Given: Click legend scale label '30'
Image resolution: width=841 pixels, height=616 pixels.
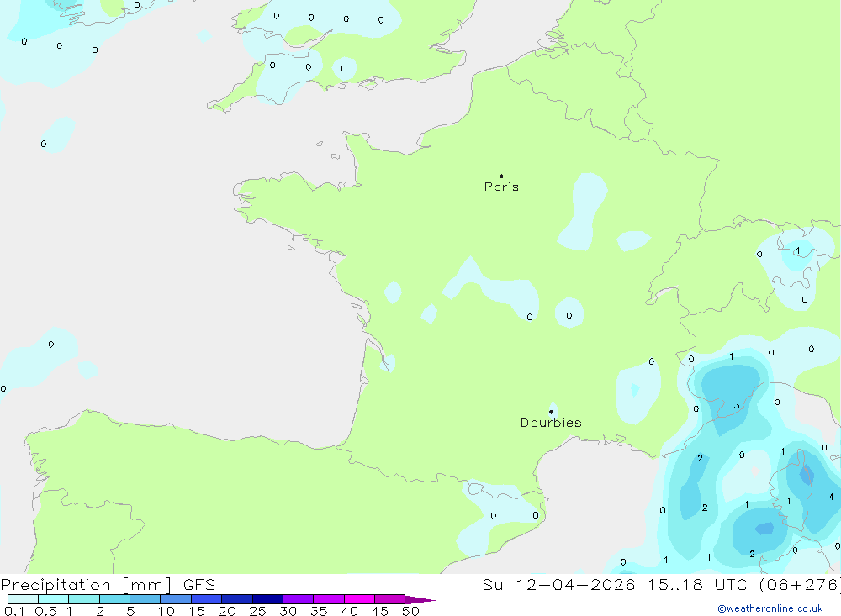Looking at the screenshot, I should click(288, 611).
